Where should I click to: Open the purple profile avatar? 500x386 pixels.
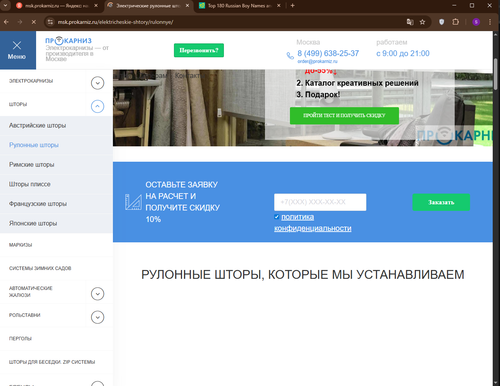coord(476,22)
